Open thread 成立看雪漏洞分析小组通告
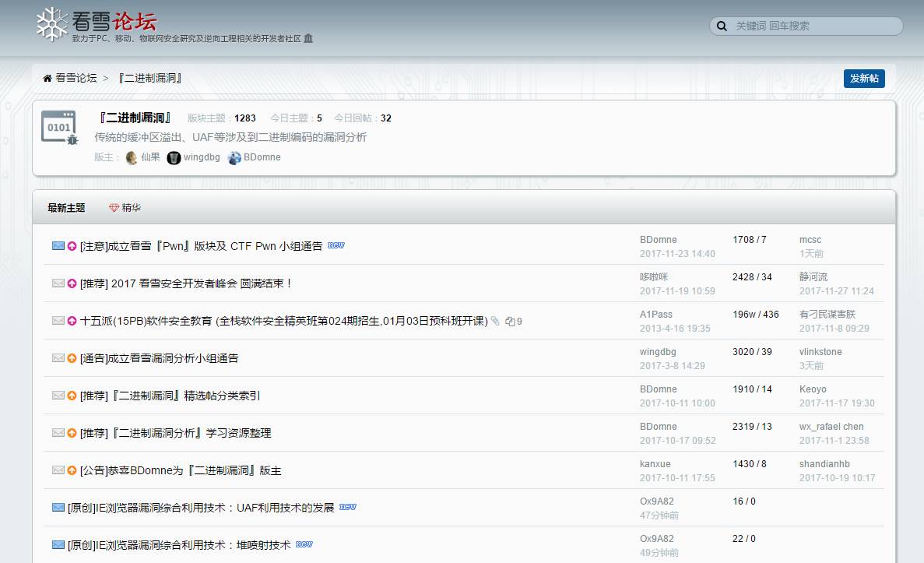924x563 pixels. coord(159,358)
